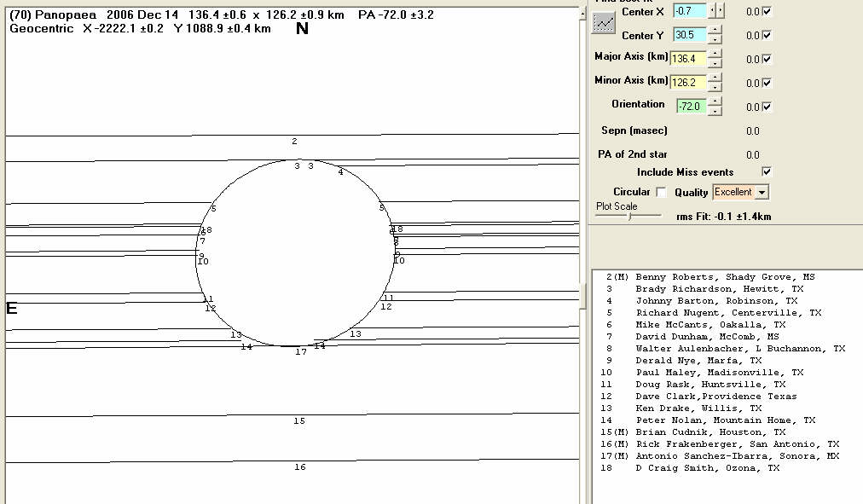Select observer row Johnny Barton, Robinson
The width and height of the screenshot is (863, 504).
(x=701, y=301)
